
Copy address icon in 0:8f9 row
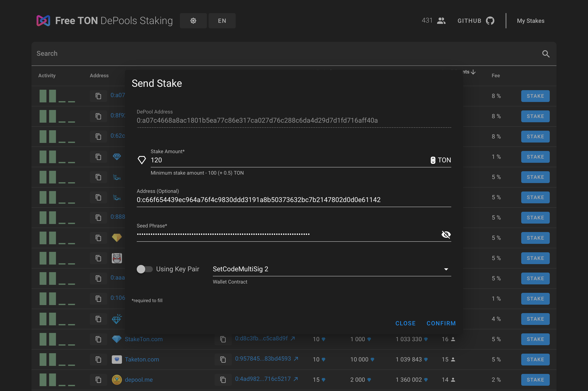[x=98, y=116]
